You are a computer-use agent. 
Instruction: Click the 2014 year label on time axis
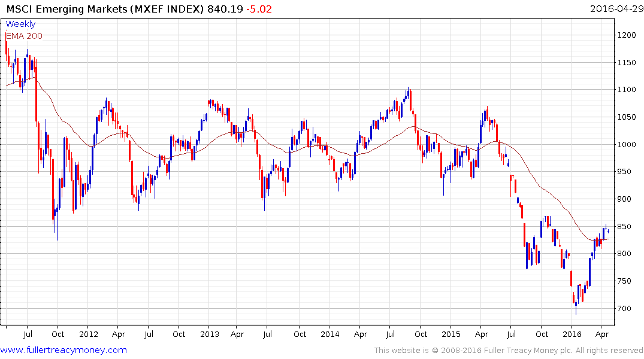(x=330, y=334)
